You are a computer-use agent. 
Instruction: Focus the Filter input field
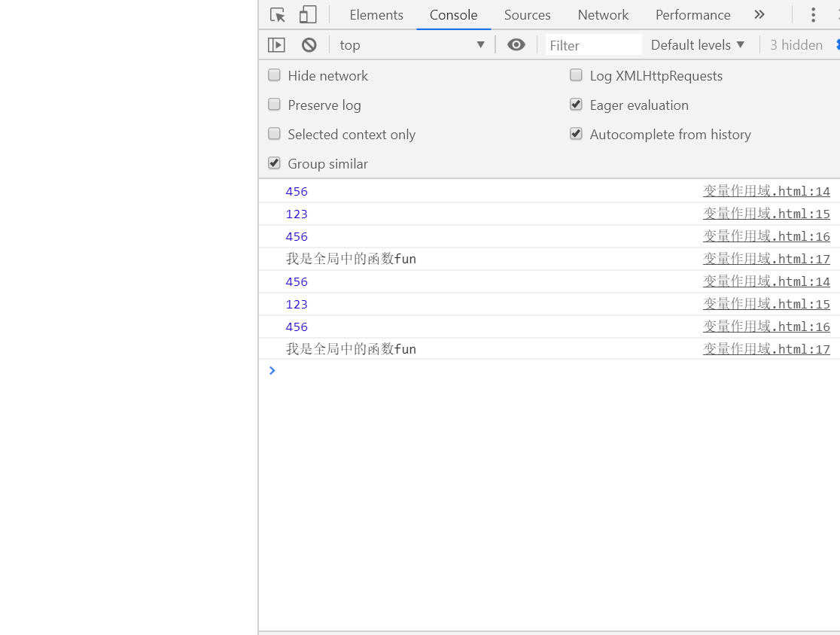(x=594, y=45)
